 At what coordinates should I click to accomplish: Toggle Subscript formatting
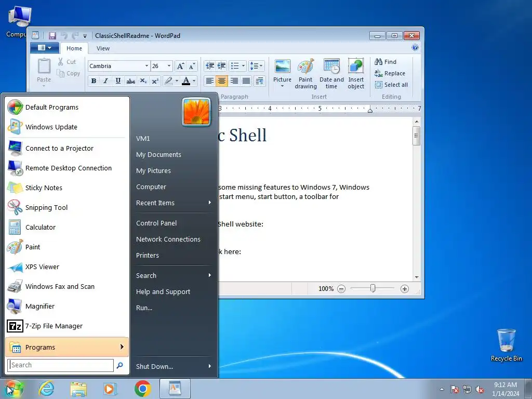tap(143, 81)
